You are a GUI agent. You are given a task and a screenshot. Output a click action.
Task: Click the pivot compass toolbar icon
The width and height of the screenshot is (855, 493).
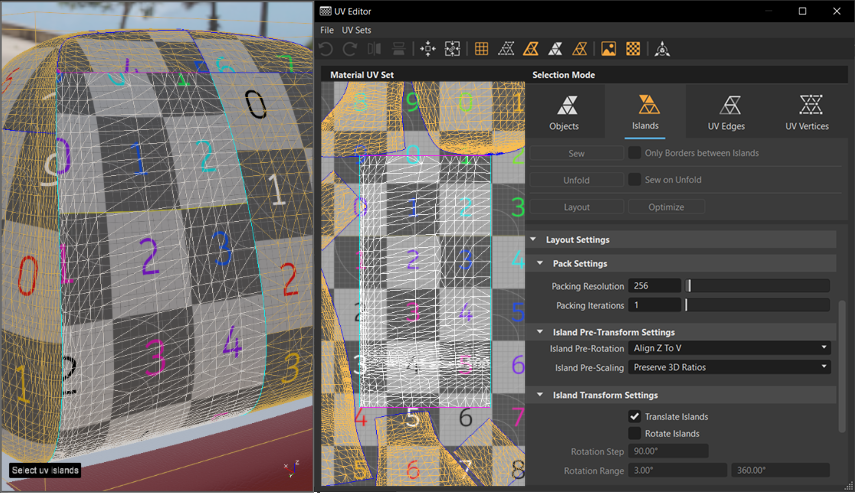(x=662, y=49)
